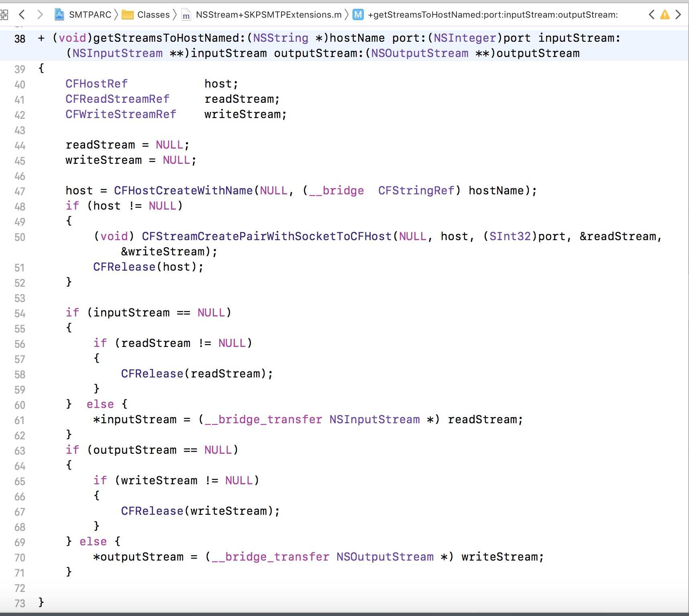
Task: Jump to previous issue arrow
Action: point(652,15)
